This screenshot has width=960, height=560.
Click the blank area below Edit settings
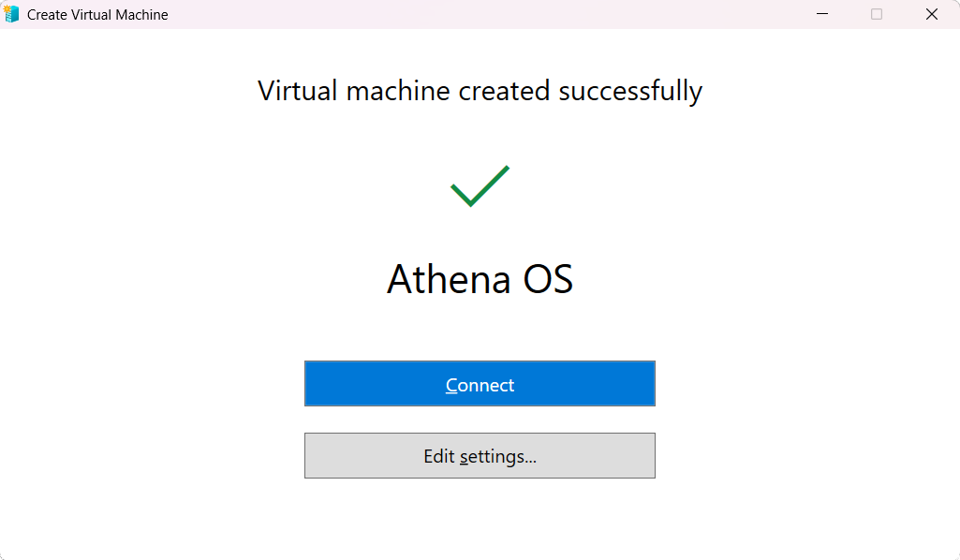pyautogui.click(x=480, y=520)
